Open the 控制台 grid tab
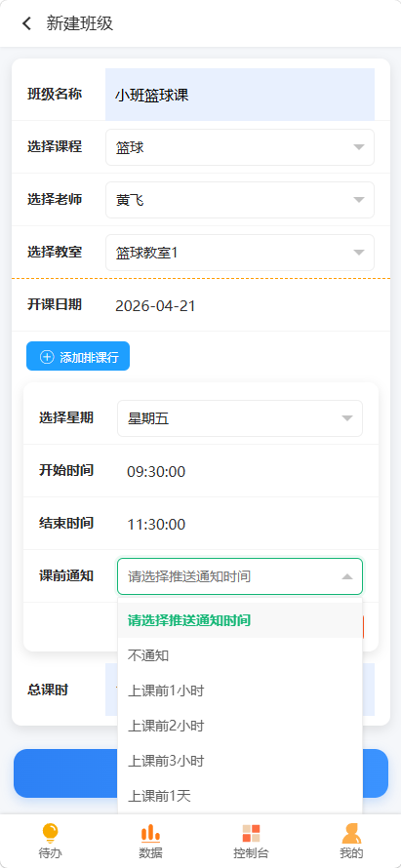Viewport: 401px width, 868px height. click(x=251, y=841)
